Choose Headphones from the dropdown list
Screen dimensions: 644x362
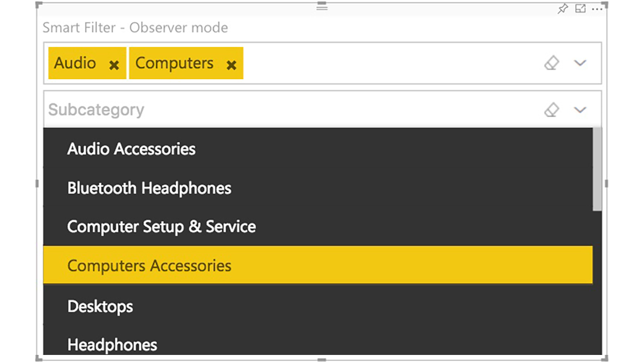tap(112, 345)
